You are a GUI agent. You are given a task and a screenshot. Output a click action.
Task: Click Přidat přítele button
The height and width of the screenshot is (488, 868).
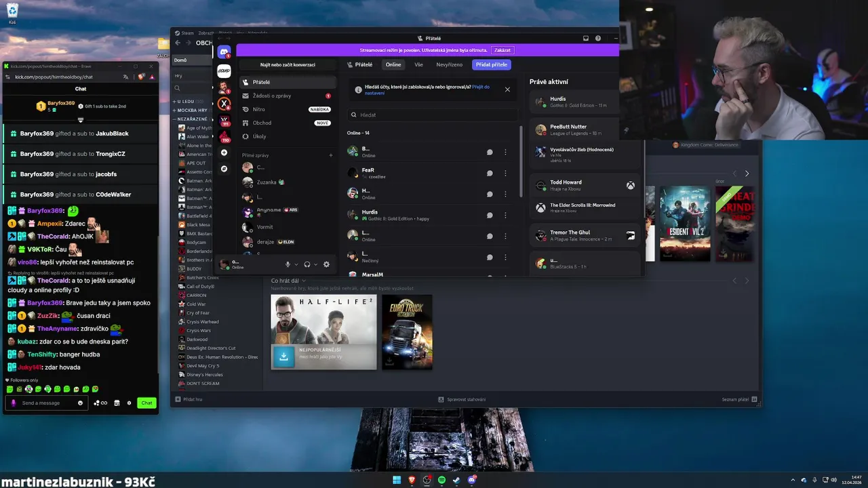point(492,64)
